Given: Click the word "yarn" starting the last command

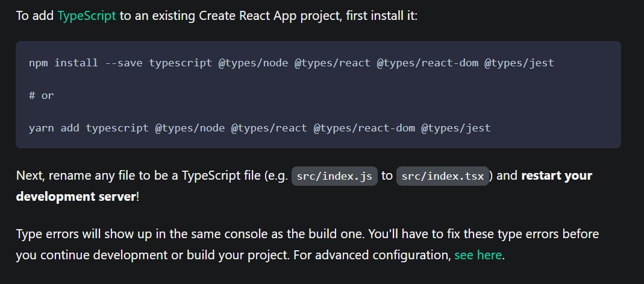Looking at the screenshot, I should [41, 128].
